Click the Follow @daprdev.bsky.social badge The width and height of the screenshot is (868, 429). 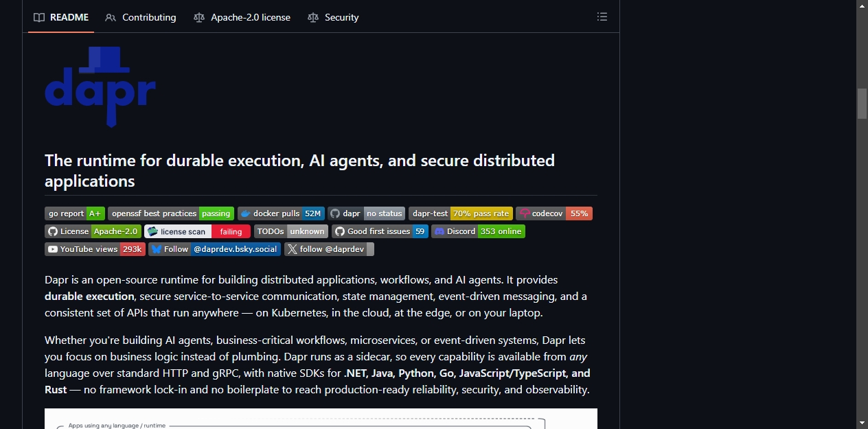[x=214, y=249]
